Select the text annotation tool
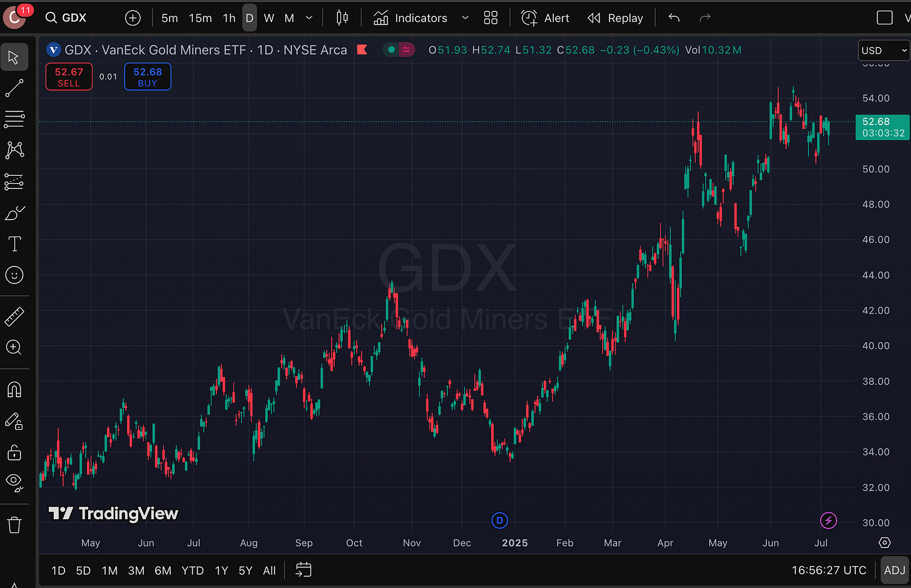The width and height of the screenshot is (911, 588). [14, 244]
